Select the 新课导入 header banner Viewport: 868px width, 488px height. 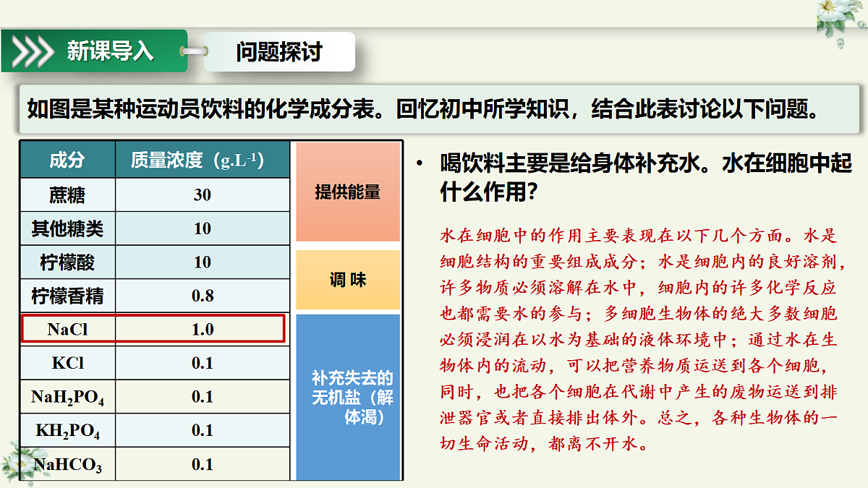point(94,51)
